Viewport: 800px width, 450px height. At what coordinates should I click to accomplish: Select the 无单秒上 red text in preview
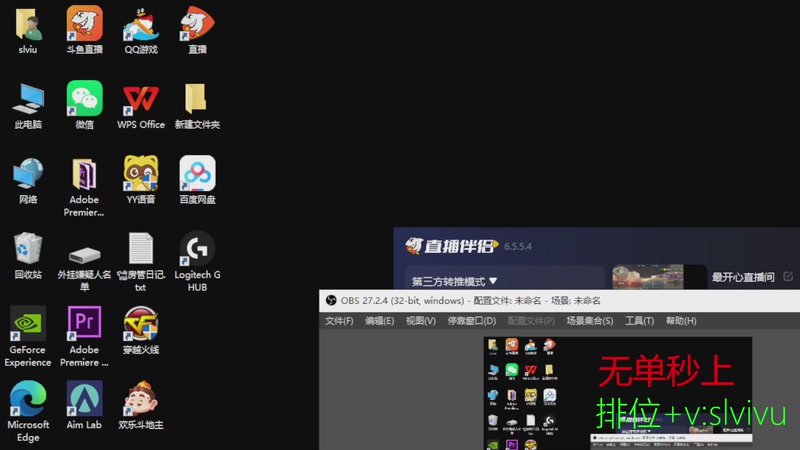666,371
